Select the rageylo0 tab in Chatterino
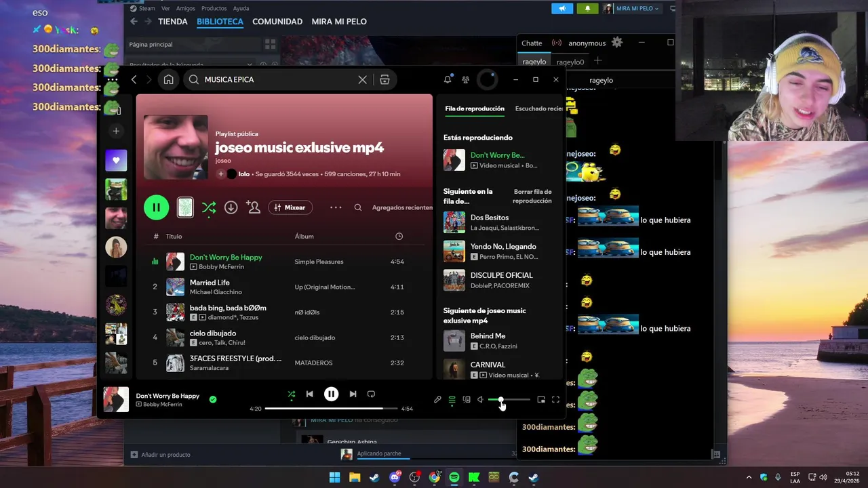This screenshot has width=868, height=488. [x=570, y=62]
